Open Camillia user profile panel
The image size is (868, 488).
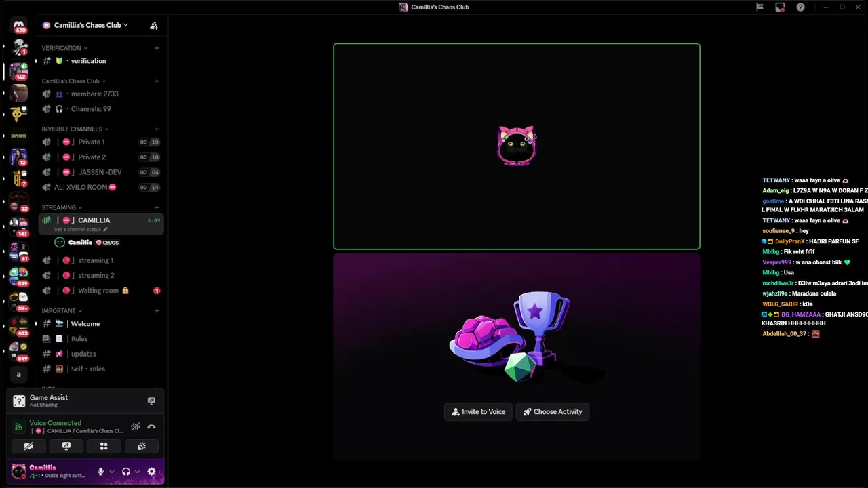tap(47, 471)
